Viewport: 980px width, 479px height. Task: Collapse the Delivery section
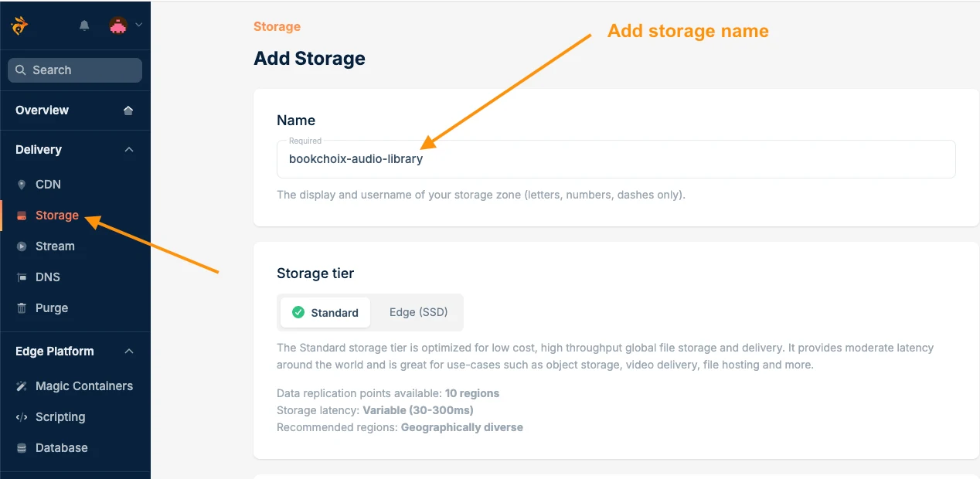point(130,149)
